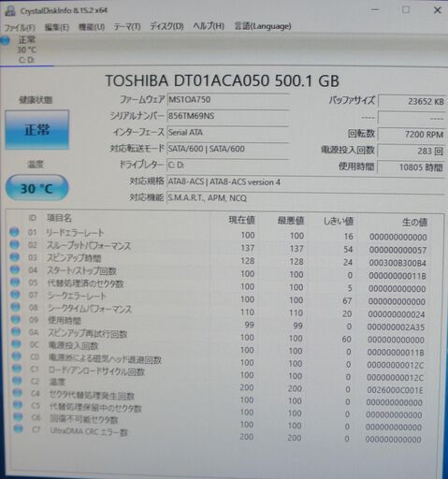Open the ヘルプ(H) menu
The height and width of the screenshot is (479, 448).
click(209, 26)
